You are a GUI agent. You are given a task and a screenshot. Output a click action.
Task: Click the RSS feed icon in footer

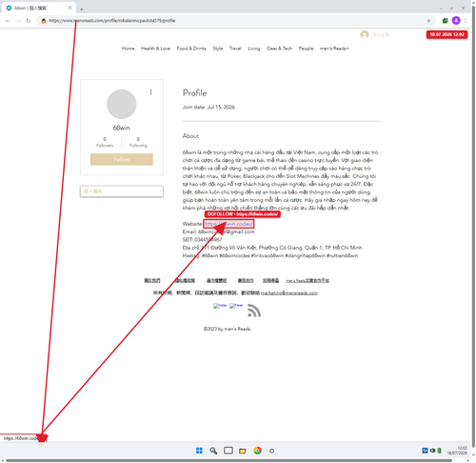tap(254, 311)
